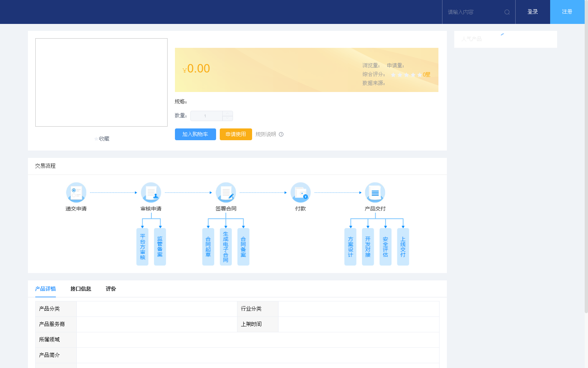This screenshot has width=588, height=368.
Task: Click the 收藏 favorite label
Action: 104,139
